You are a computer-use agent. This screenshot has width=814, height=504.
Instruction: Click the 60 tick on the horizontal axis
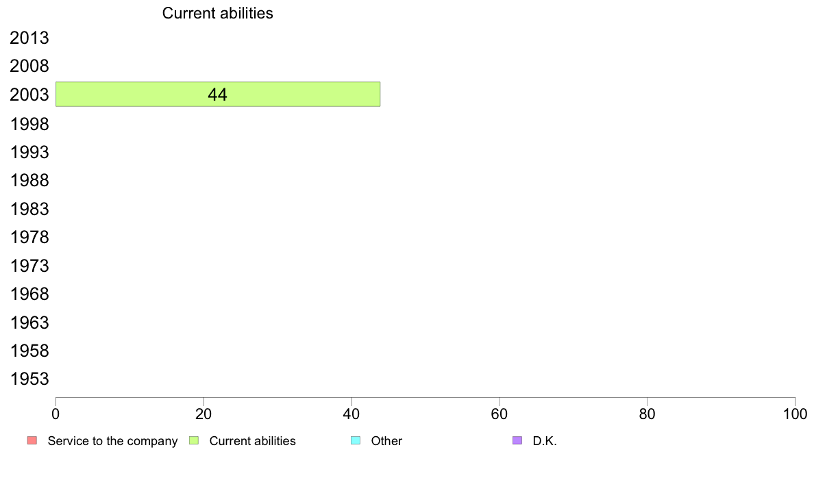500,414
